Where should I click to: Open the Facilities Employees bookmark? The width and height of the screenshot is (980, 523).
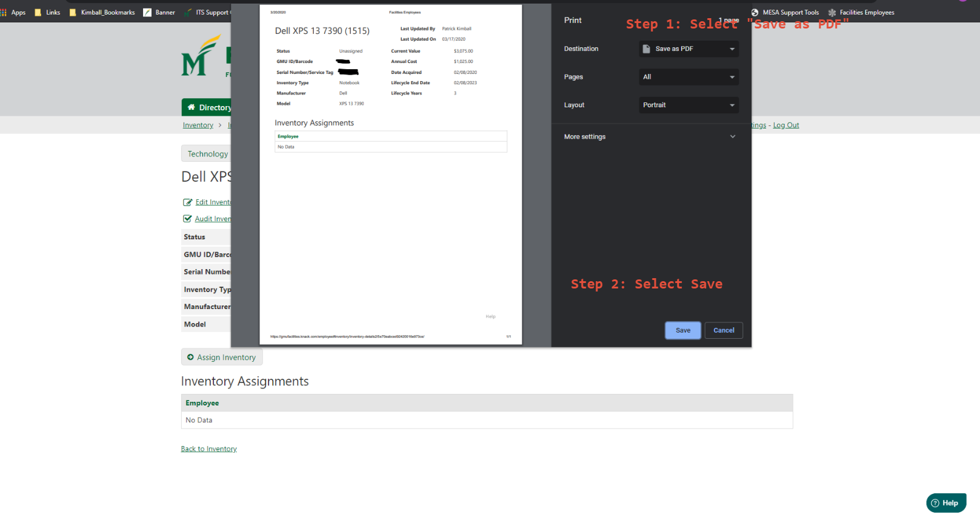coord(861,12)
